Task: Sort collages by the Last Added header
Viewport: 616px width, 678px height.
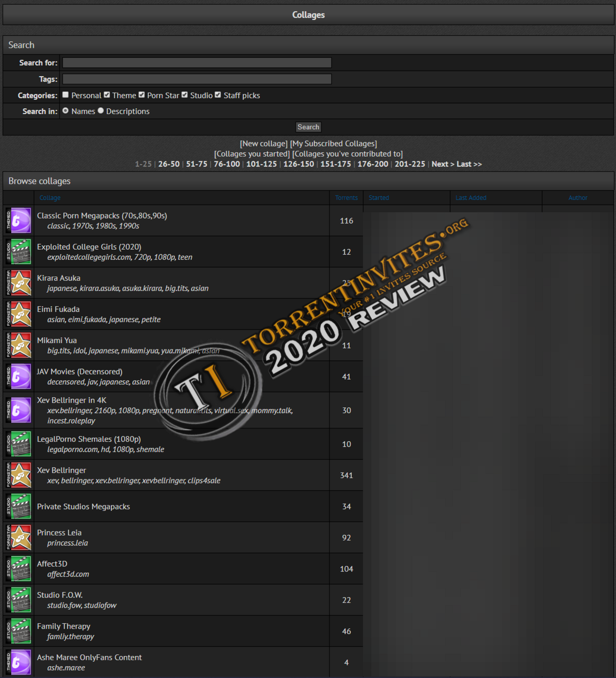Action: pos(471,198)
